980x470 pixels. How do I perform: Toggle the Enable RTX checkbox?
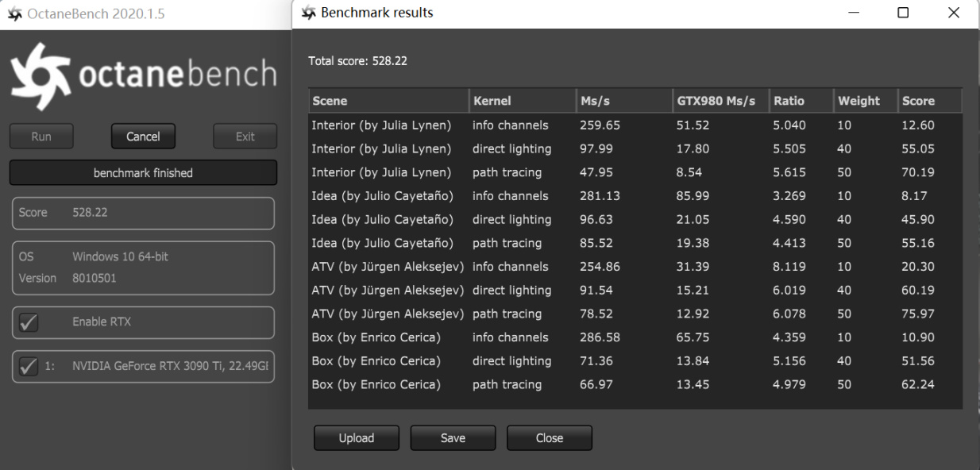tap(29, 322)
